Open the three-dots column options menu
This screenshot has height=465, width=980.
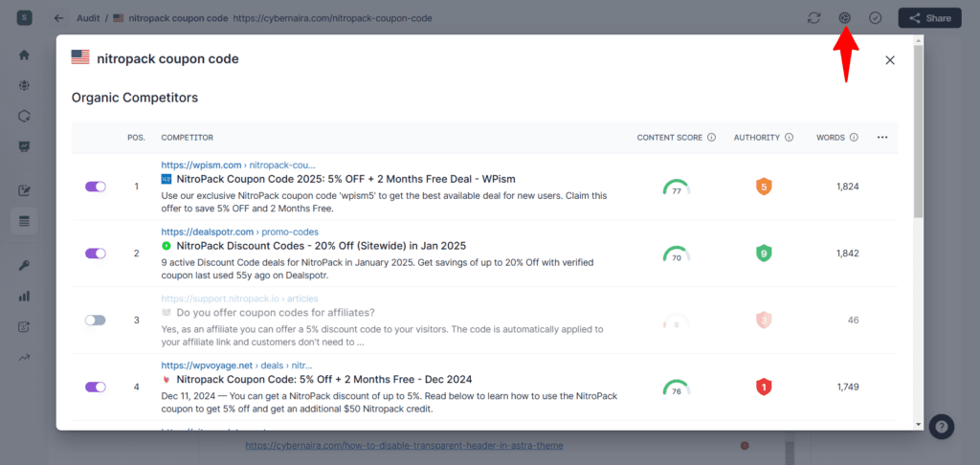(x=882, y=138)
